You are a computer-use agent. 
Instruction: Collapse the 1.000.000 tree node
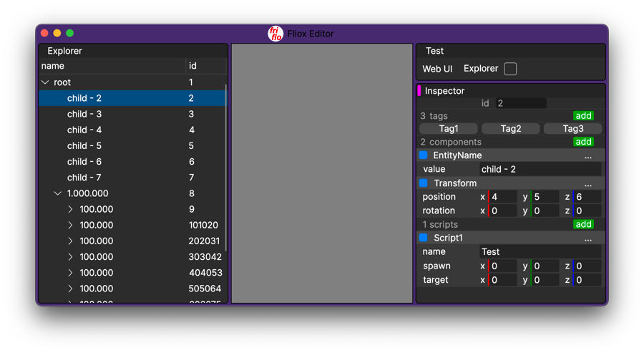pyautogui.click(x=58, y=193)
